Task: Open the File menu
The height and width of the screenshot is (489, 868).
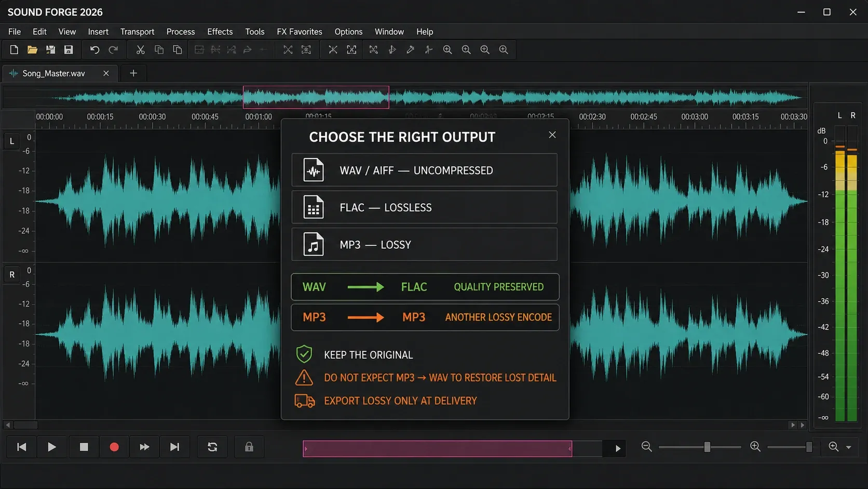Action: 15,32
